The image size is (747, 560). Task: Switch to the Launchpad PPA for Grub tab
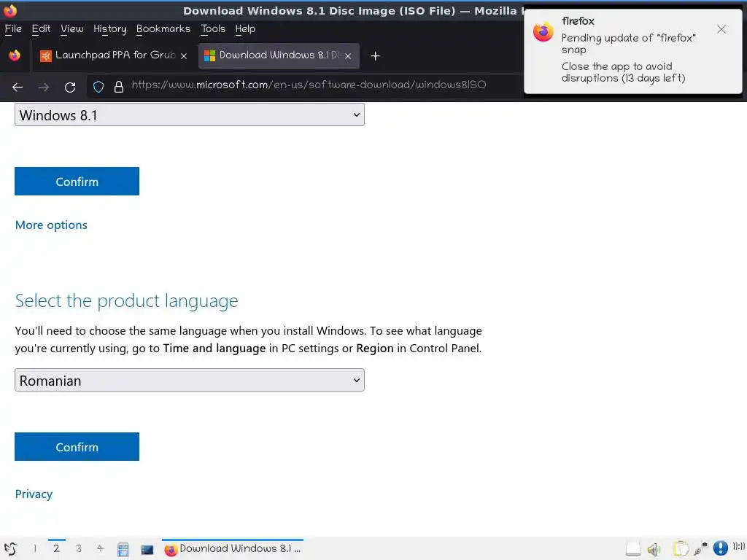coord(115,55)
